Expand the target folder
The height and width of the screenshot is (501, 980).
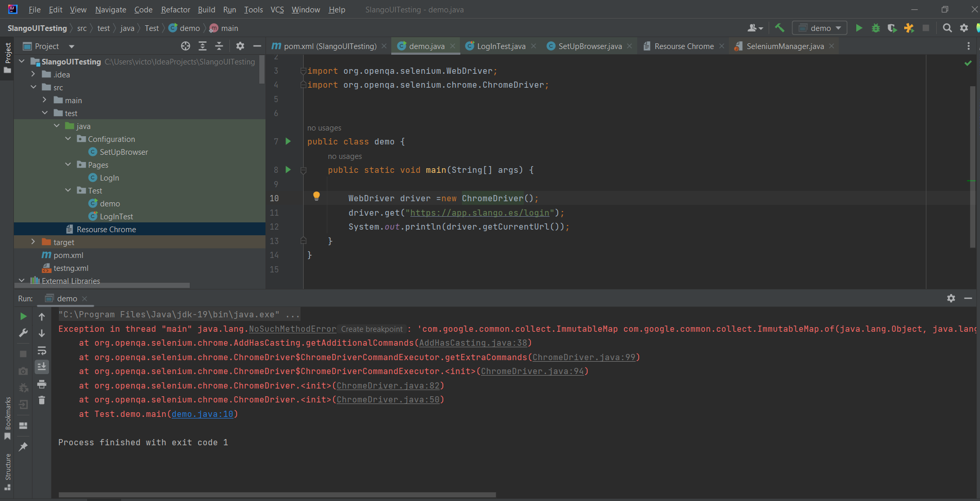(x=33, y=242)
